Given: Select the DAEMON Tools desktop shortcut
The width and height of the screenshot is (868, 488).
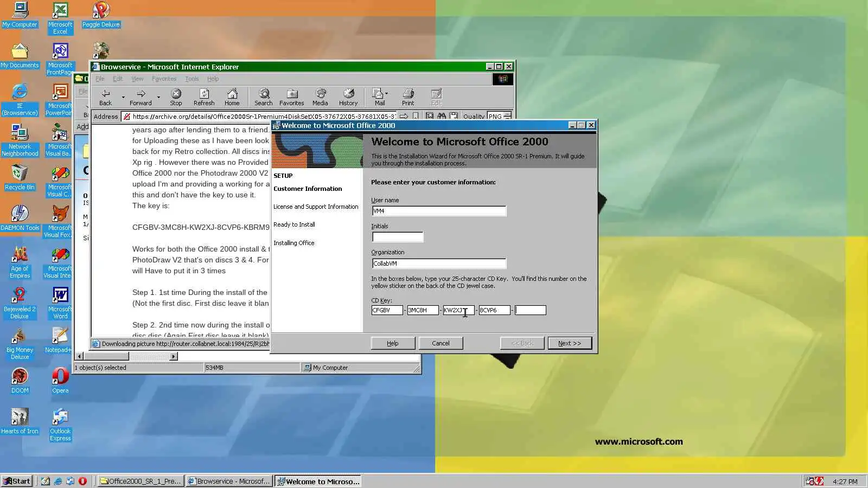Looking at the screenshot, I should pos(20,219).
